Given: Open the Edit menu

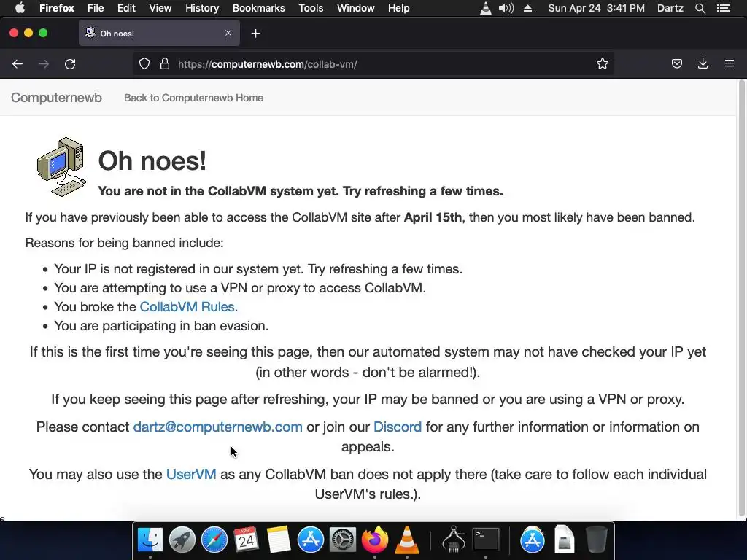Looking at the screenshot, I should tap(126, 8).
